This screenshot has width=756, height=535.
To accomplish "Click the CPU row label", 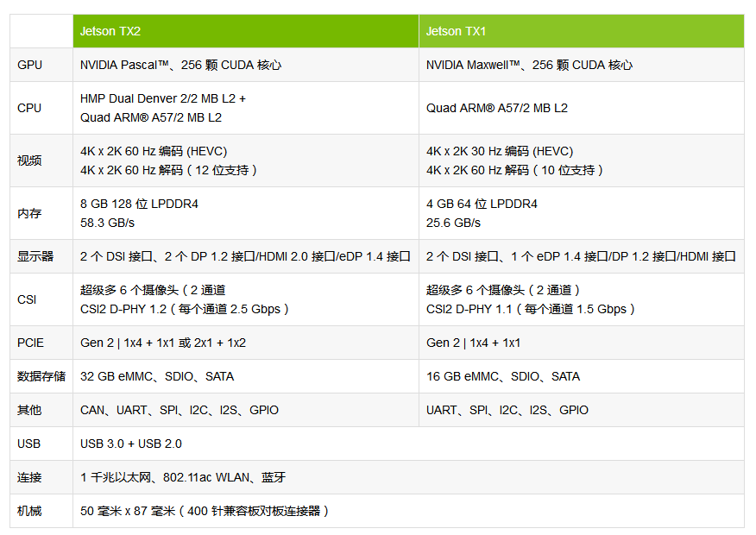I will [x=29, y=108].
